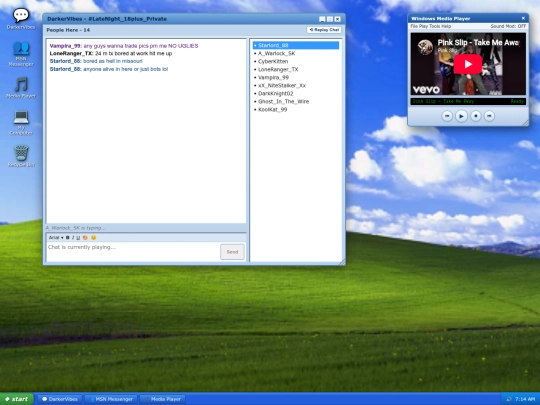The width and height of the screenshot is (540, 405).
Task: Open the Start menu
Action: [x=17, y=399]
